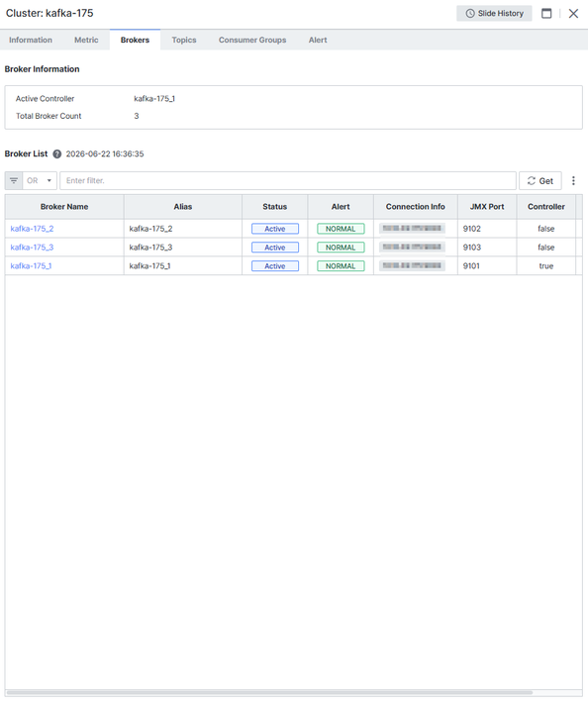The height and width of the screenshot is (706, 588).
Task: Switch to the Metric tab
Action: coord(86,40)
